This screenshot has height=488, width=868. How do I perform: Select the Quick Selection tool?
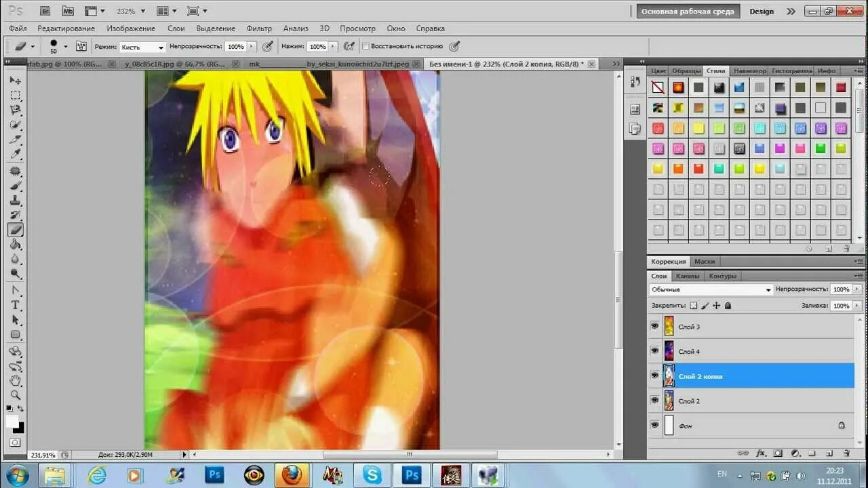click(15, 125)
